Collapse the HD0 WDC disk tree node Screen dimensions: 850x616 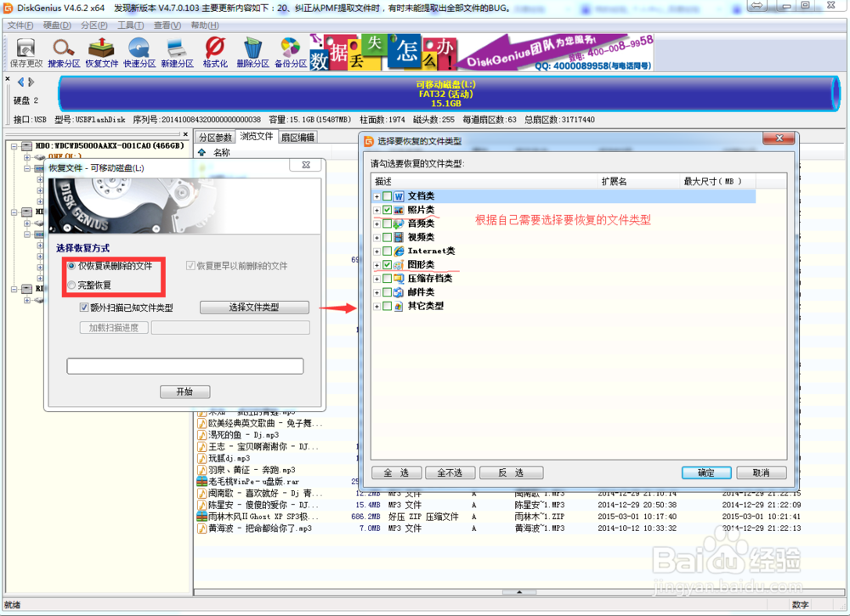click(14, 146)
